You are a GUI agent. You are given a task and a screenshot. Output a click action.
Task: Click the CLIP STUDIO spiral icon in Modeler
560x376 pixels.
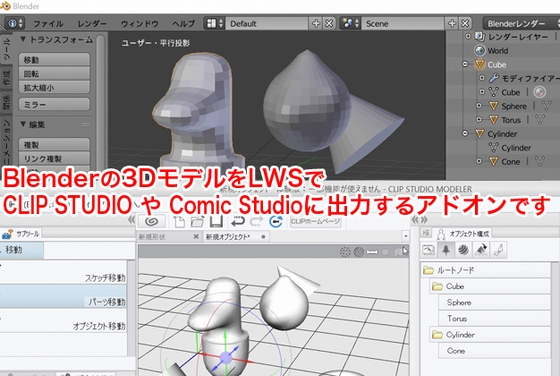coord(152,222)
